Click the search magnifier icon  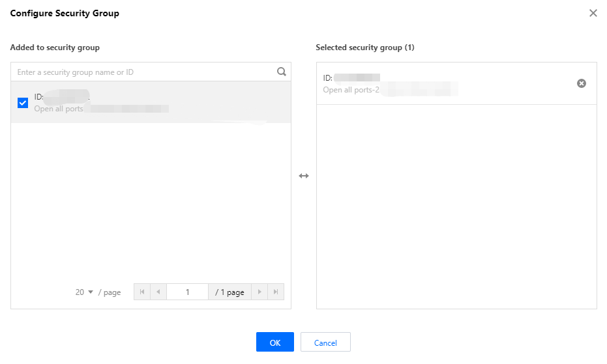tap(282, 72)
